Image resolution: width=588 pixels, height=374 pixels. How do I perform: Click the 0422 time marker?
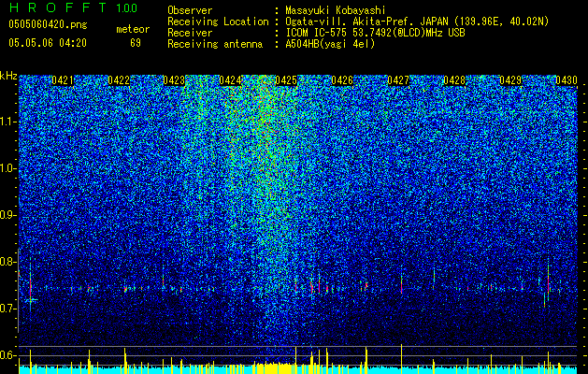click(119, 80)
